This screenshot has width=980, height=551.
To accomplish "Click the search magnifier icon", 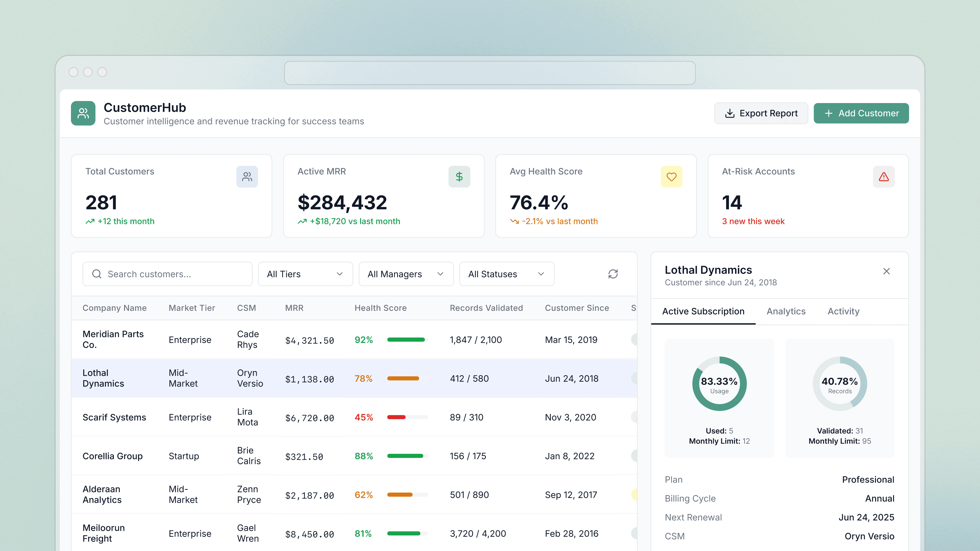I will point(97,274).
